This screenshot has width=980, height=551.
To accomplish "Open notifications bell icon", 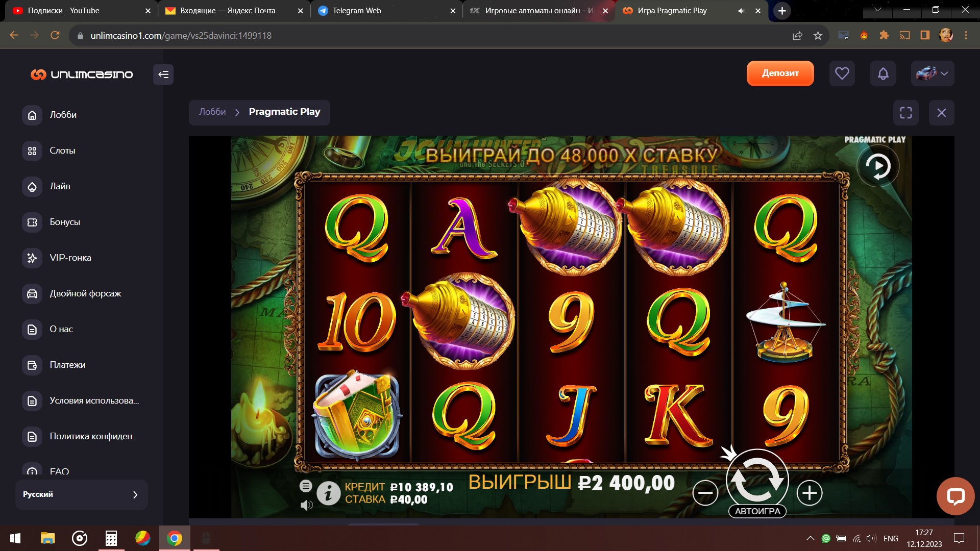I will [x=883, y=73].
